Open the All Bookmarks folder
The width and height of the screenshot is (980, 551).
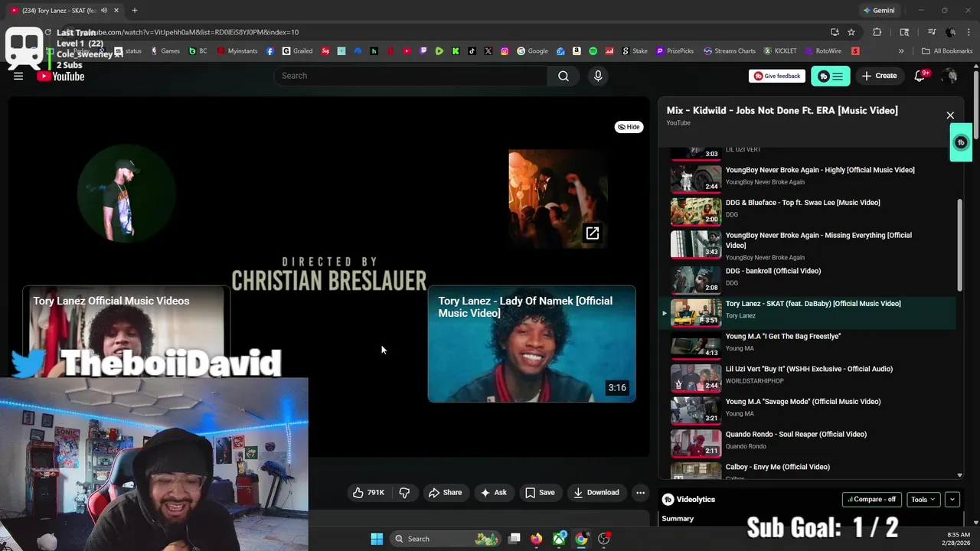[947, 51]
